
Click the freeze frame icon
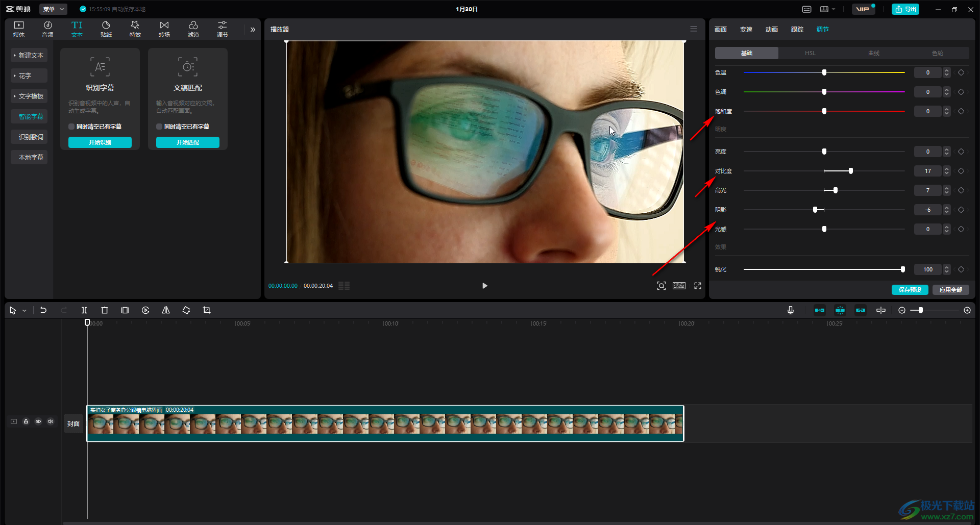coord(125,310)
